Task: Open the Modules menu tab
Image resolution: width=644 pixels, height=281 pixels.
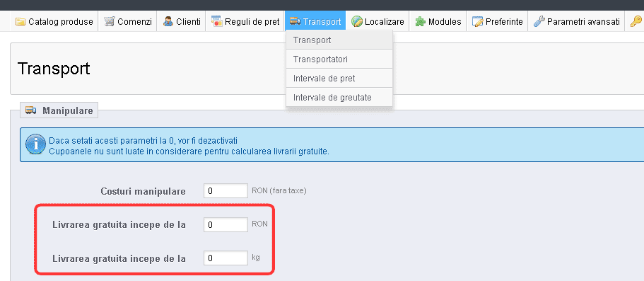Action: pos(438,21)
